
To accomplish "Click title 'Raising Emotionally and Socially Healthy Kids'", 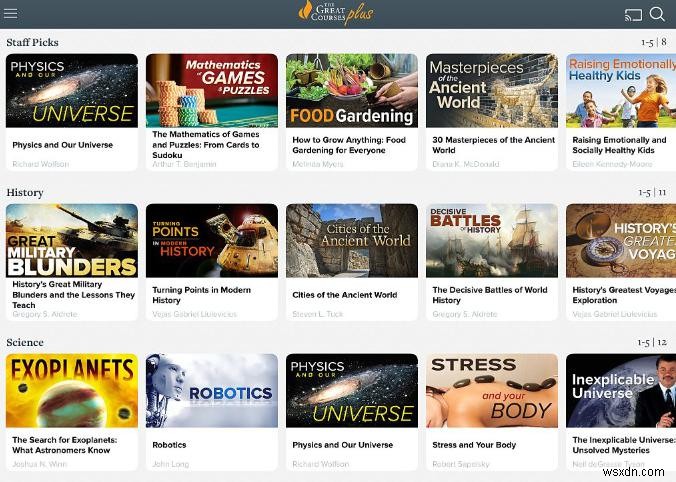I will coord(619,145).
